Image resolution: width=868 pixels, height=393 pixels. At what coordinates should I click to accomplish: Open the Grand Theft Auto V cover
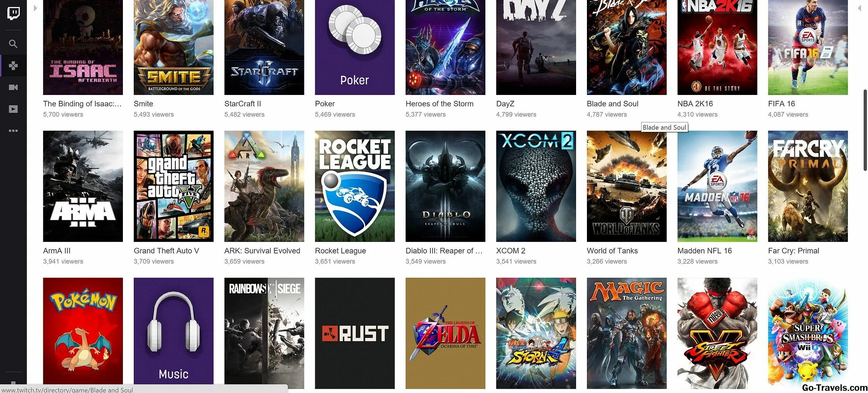coord(174,186)
